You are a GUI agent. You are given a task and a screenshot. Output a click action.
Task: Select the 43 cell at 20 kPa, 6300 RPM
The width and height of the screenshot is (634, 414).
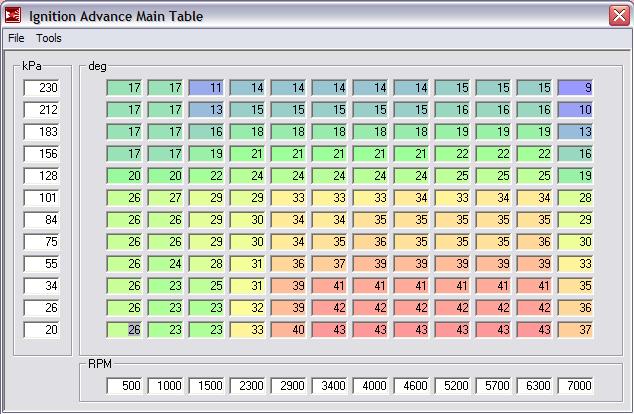click(535, 330)
